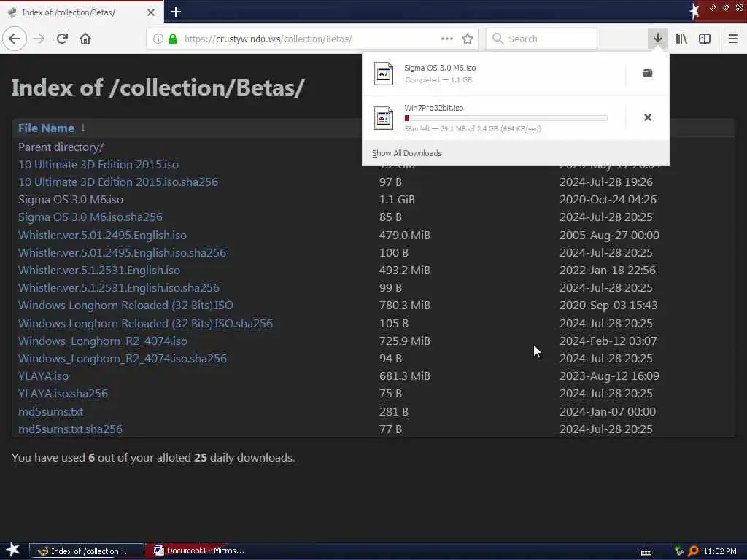Image resolution: width=747 pixels, height=560 pixels.
Task: Click the forward navigation arrow
Action: 39,39
